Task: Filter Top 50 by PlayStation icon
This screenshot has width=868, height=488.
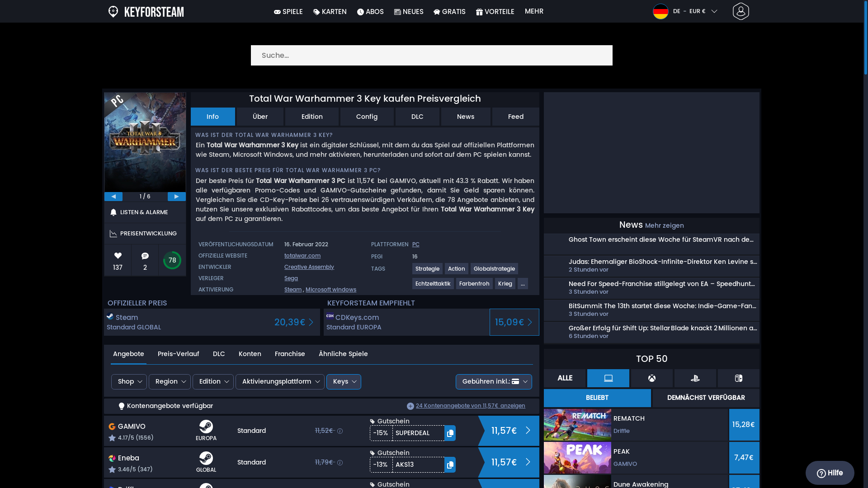Action: click(695, 378)
